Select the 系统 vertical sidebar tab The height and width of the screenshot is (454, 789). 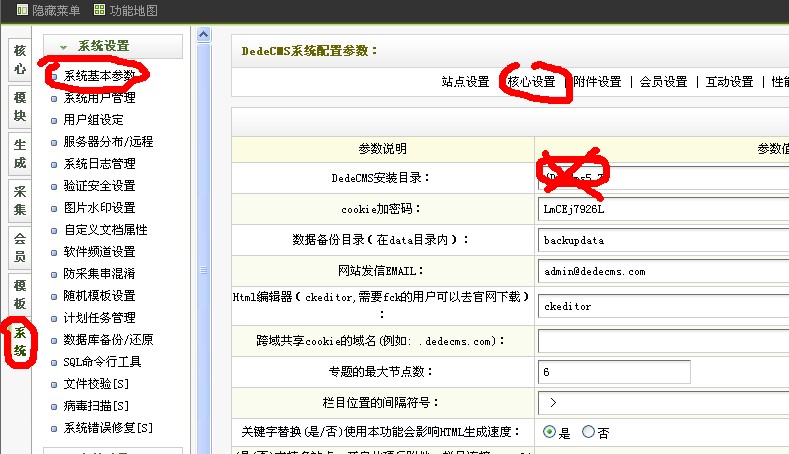pos(20,341)
